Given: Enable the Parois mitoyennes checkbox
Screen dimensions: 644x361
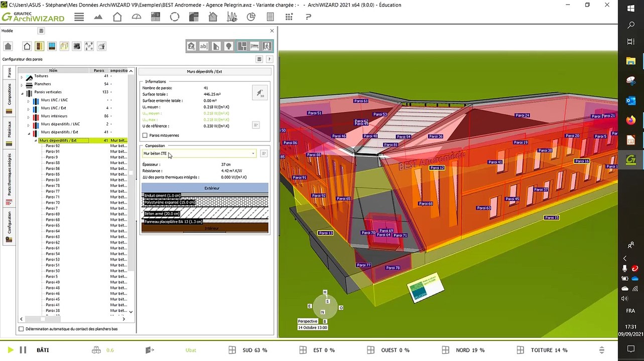Looking at the screenshot, I should tap(145, 135).
